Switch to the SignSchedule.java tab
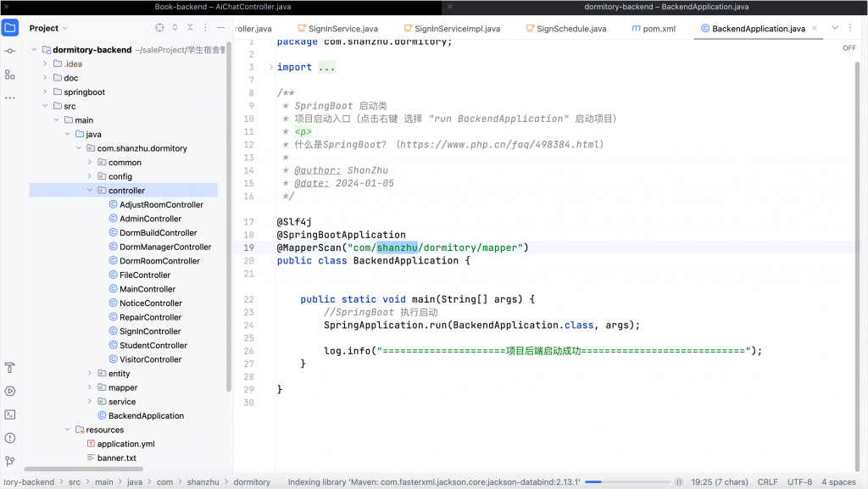868x489 pixels. pyautogui.click(x=570, y=29)
